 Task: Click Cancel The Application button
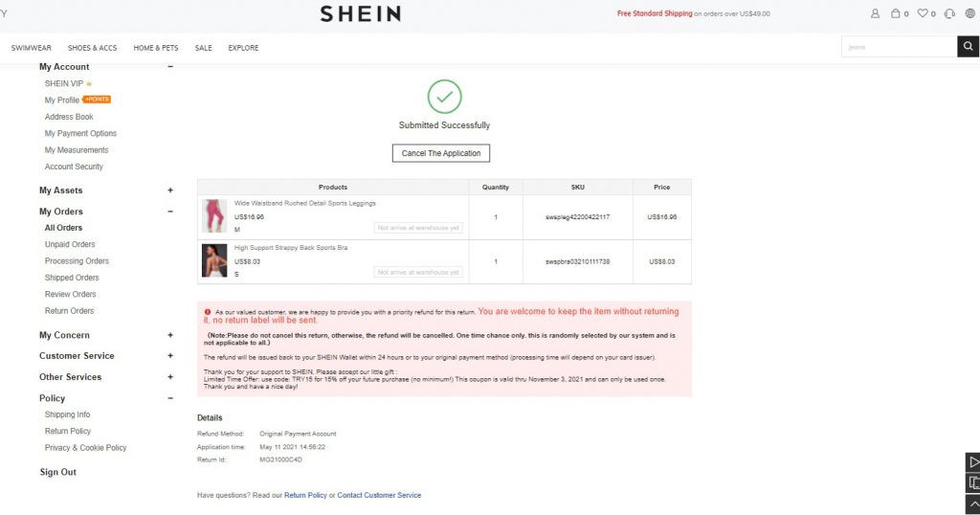pyautogui.click(x=441, y=153)
